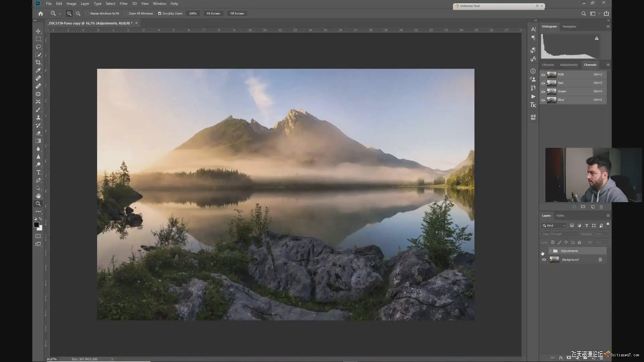Select the Type tool
The height and width of the screenshot is (362, 644).
click(x=38, y=172)
